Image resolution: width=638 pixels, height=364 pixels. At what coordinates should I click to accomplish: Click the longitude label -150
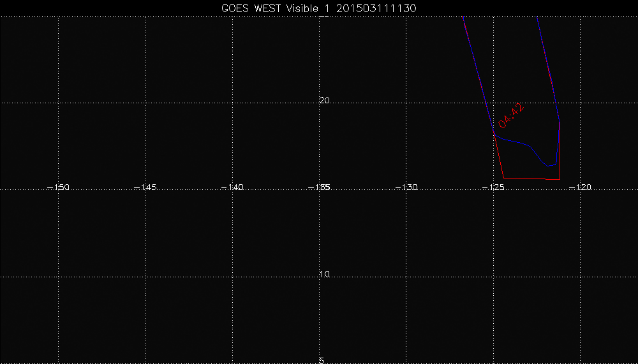59,187
